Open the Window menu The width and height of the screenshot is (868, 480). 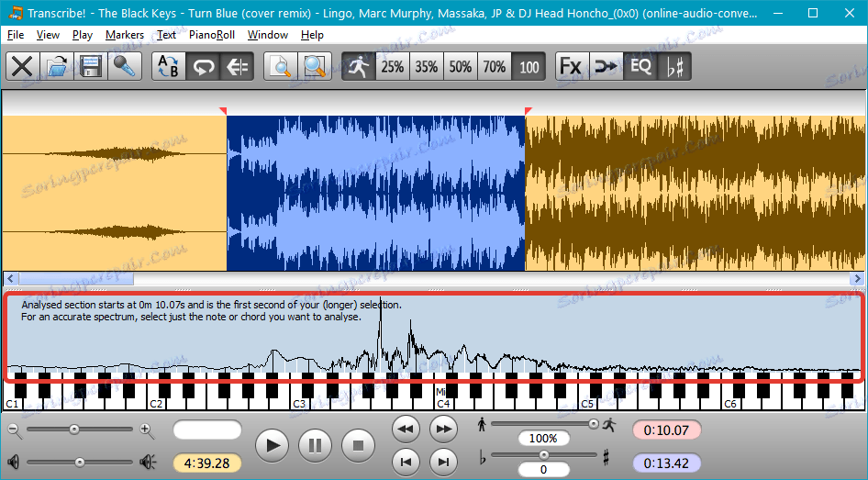point(268,35)
